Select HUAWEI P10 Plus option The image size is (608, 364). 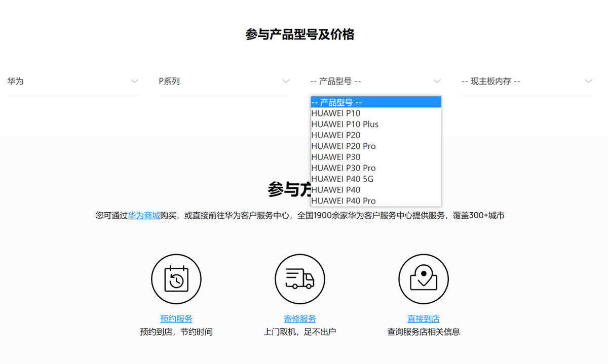click(376, 124)
